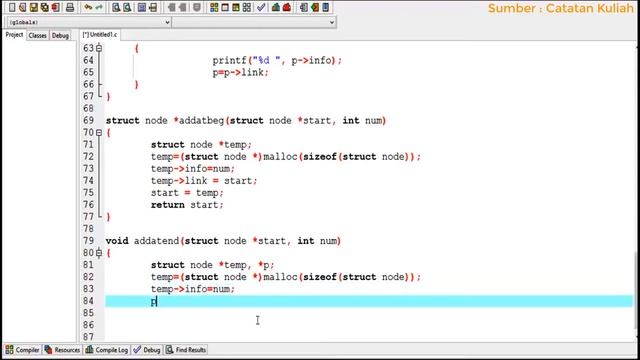Click 'temp->link = start;' on line 74
This screenshot has width=640, height=360.
click(204, 181)
